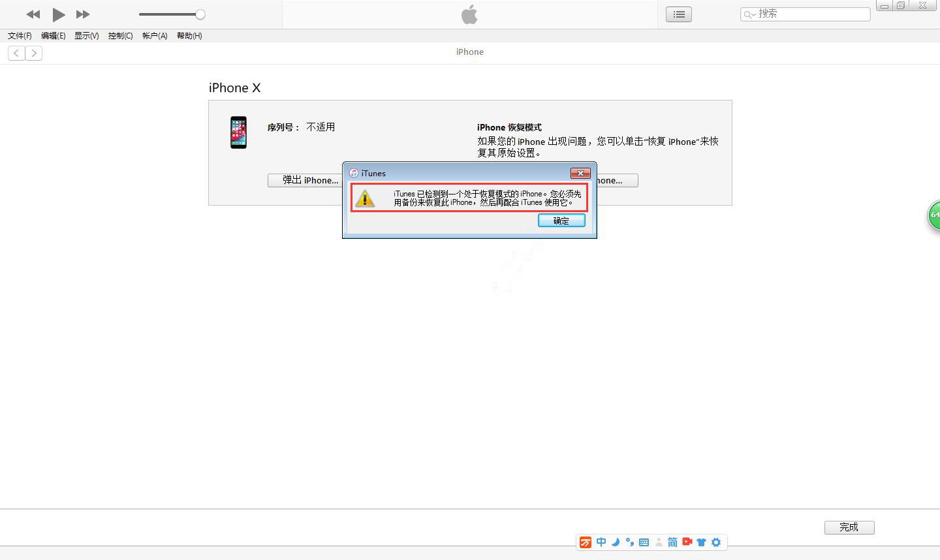Open the soft keyboard icon
940x560 pixels.
[644, 542]
